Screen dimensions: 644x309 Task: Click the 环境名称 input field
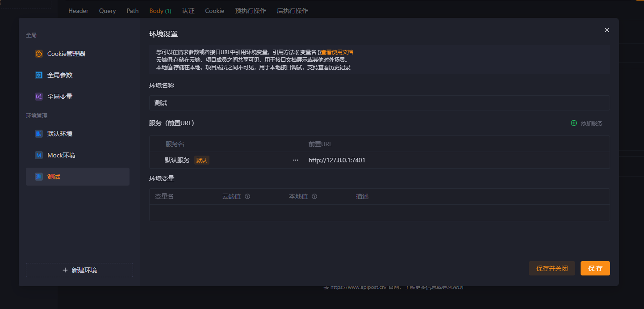click(379, 103)
